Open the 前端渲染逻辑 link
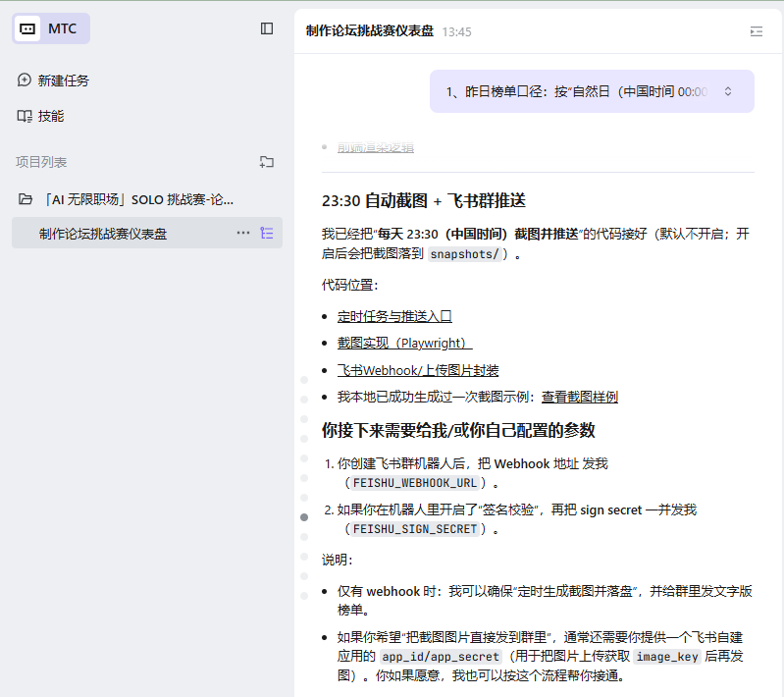The width and height of the screenshot is (784, 697). (376, 147)
